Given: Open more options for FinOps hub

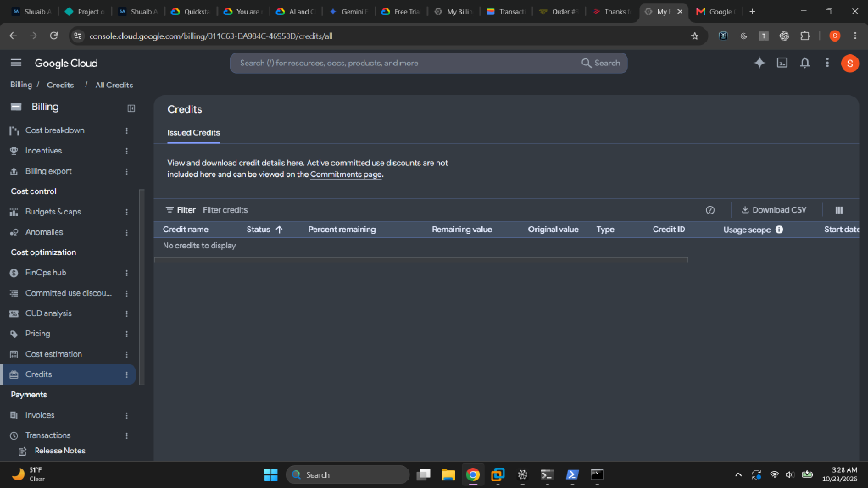Looking at the screenshot, I should (x=127, y=273).
